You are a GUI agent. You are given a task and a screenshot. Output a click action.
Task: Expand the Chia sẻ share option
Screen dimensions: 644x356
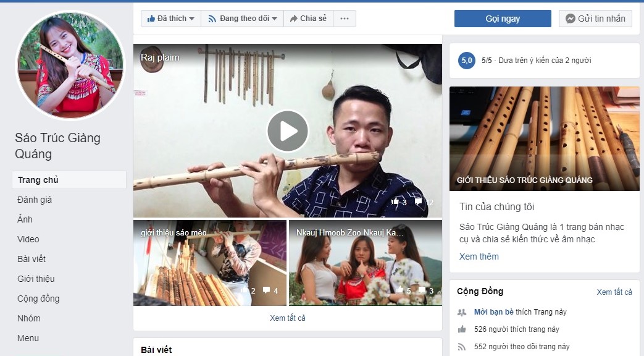(x=308, y=19)
